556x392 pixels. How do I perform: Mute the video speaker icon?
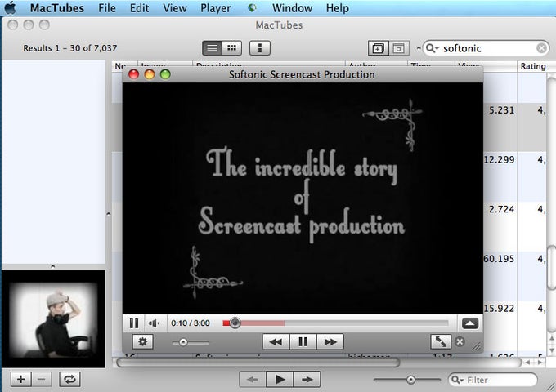(x=154, y=323)
